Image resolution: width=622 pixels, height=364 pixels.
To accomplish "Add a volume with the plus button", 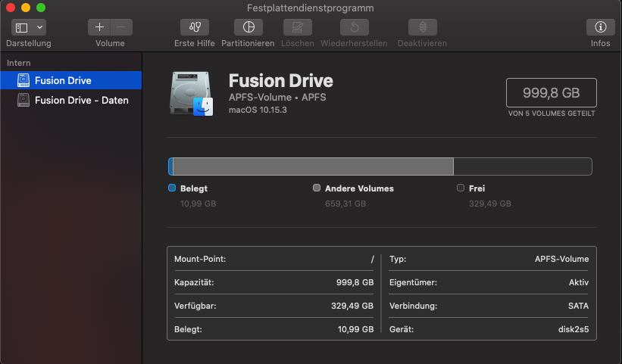I will pos(99,27).
